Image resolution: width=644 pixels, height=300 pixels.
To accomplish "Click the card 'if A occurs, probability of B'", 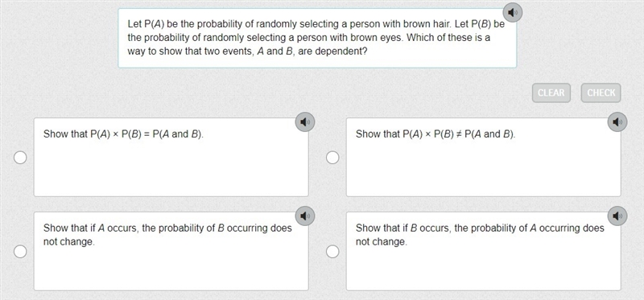I will (171, 251).
